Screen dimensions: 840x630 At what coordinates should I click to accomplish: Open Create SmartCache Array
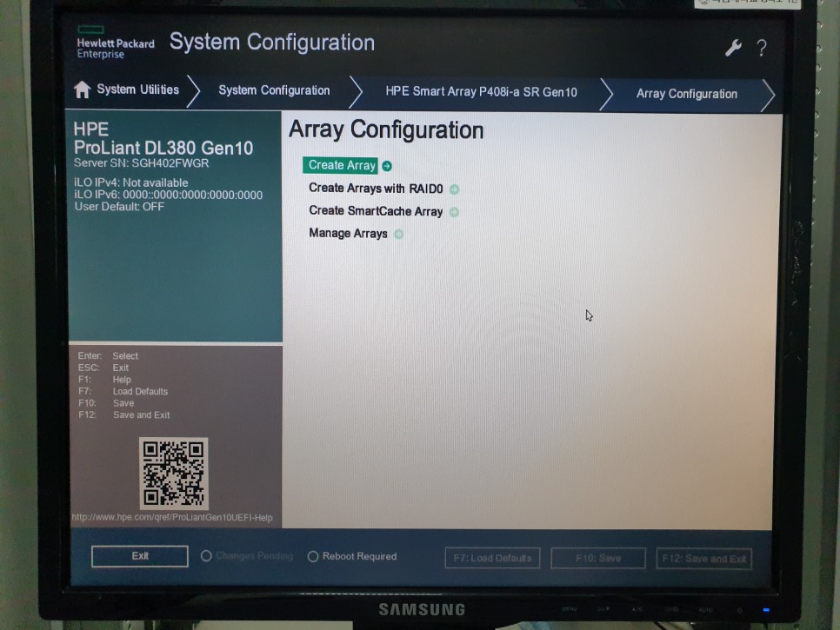click(x=376, y=211)
